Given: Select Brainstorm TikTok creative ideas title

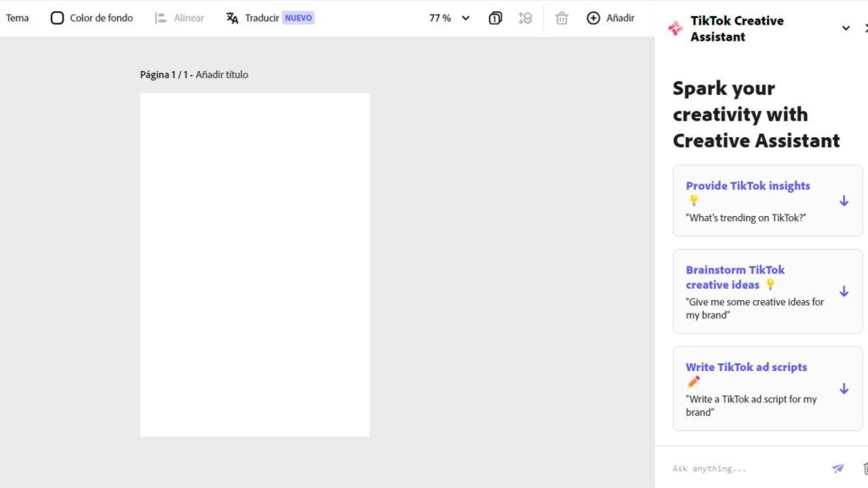Looking at the screenshot, I should 735,277.
